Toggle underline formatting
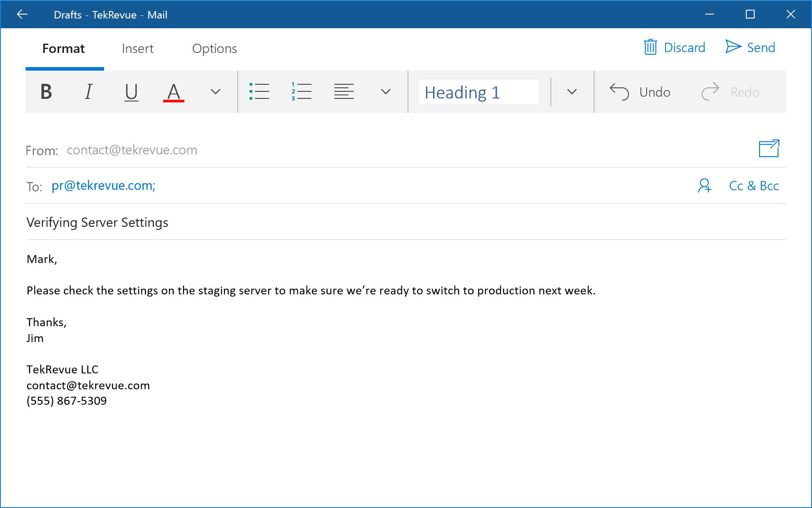The image size is (812, 508). pyautogui.click(x=131, y=92)
